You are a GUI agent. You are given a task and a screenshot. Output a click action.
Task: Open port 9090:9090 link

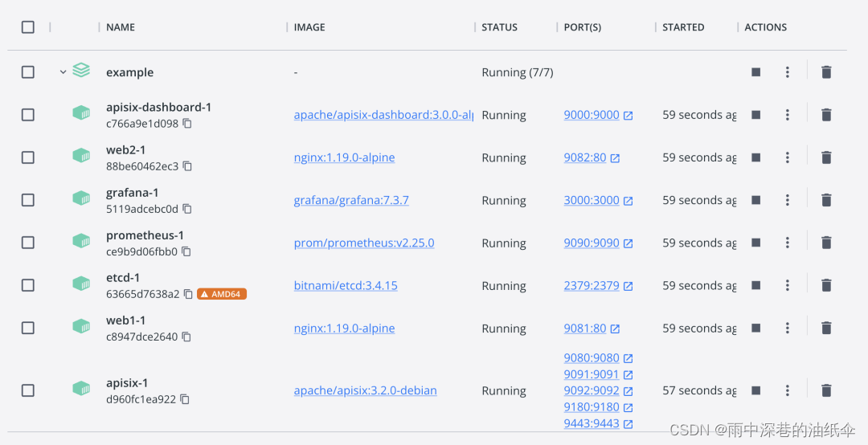[598, 243]
